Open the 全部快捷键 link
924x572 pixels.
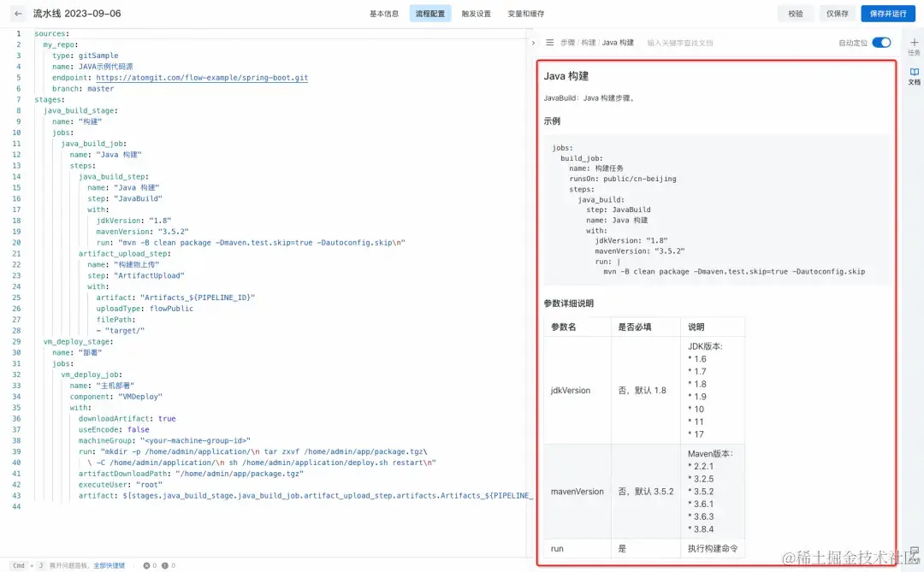[109, 565]
